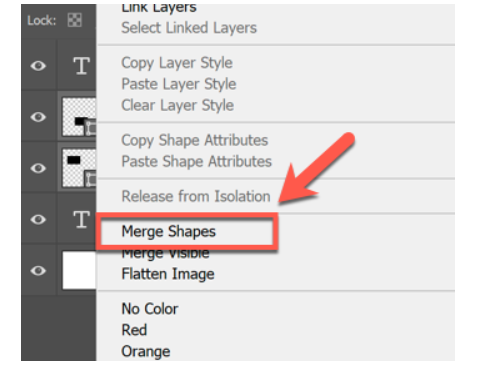The width and height of the screenshot is (484, 373).
Task: Select Merge Visible menu entry
Action: tap(165, 254)
